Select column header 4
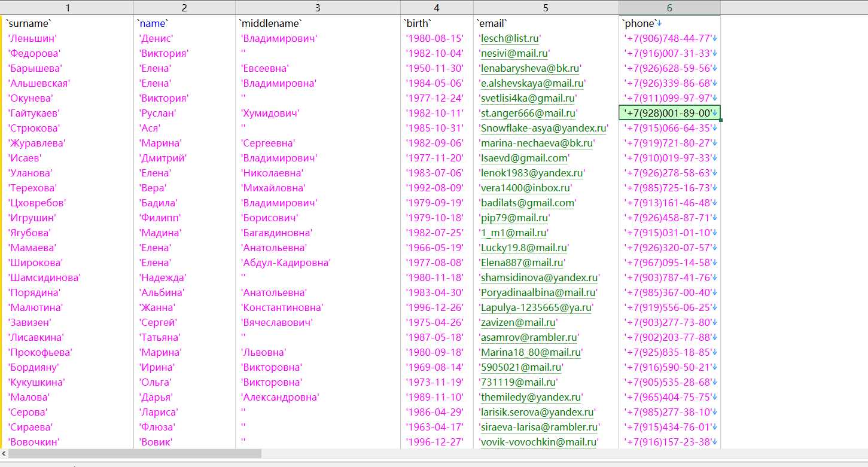 click(437, 8)
